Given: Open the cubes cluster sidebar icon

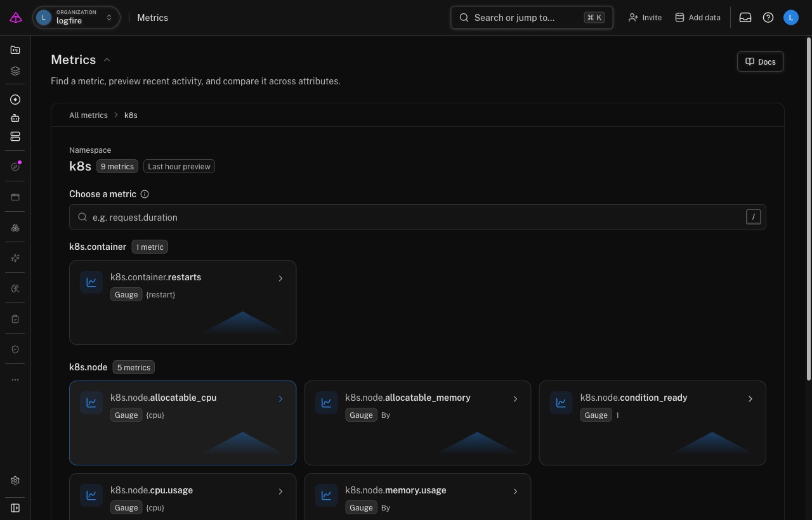Looking at the screenshot, I should (x=15, y=228).
